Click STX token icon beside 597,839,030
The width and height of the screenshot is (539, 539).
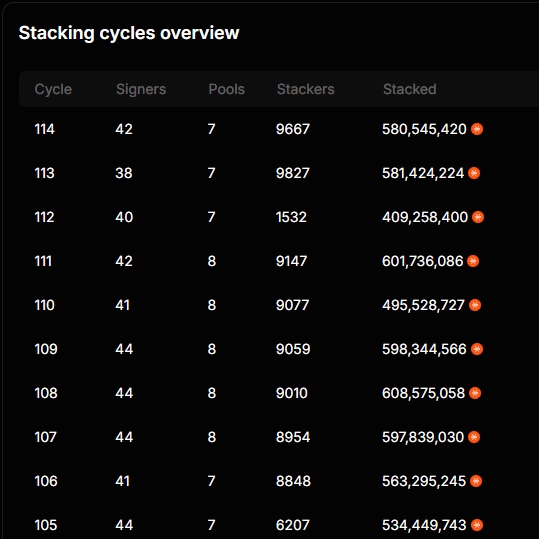point(474,437)
